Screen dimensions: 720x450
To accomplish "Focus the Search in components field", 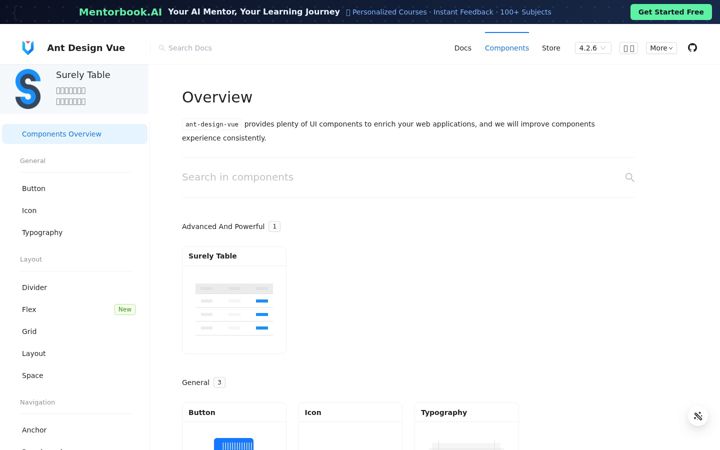I will [x=402, y=177].
